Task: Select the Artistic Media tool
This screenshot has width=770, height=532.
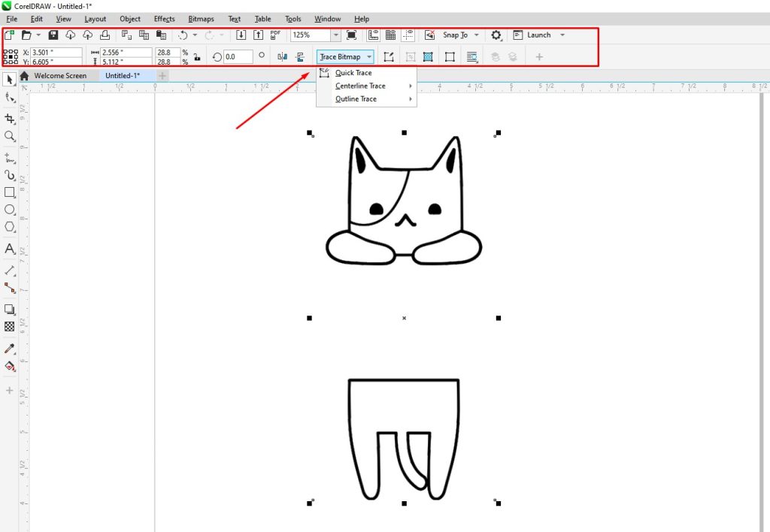Action: coord(9,175)
